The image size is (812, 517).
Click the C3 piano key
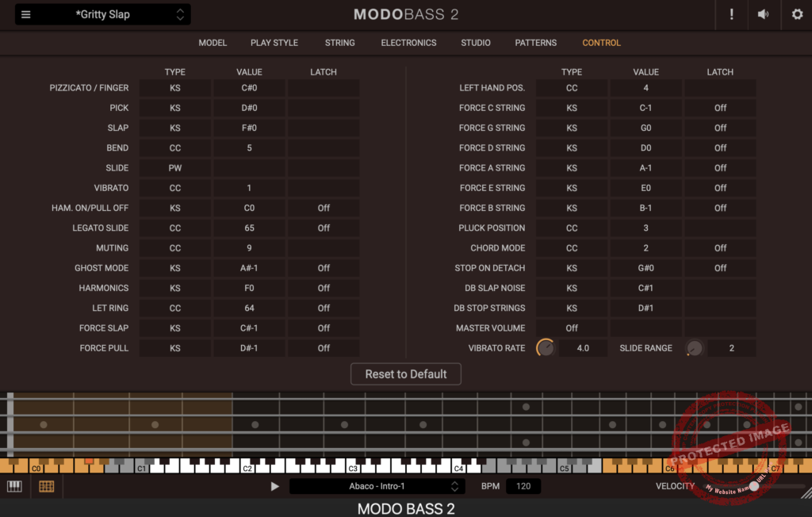pos(353,468)
